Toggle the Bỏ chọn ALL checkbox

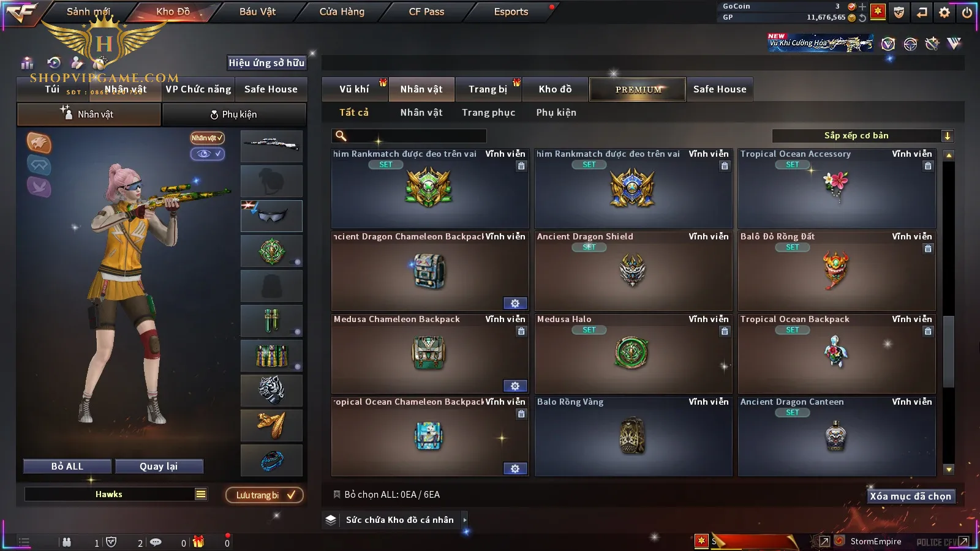337,494
